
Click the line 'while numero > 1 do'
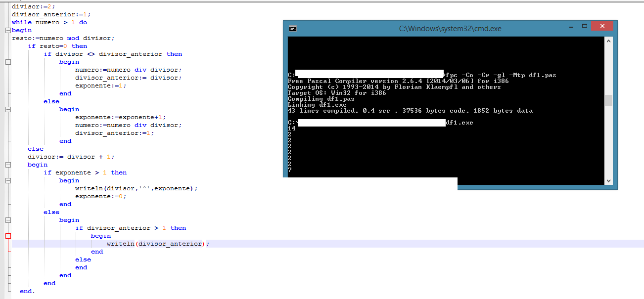pyautogui.click(x=49, y=22)
